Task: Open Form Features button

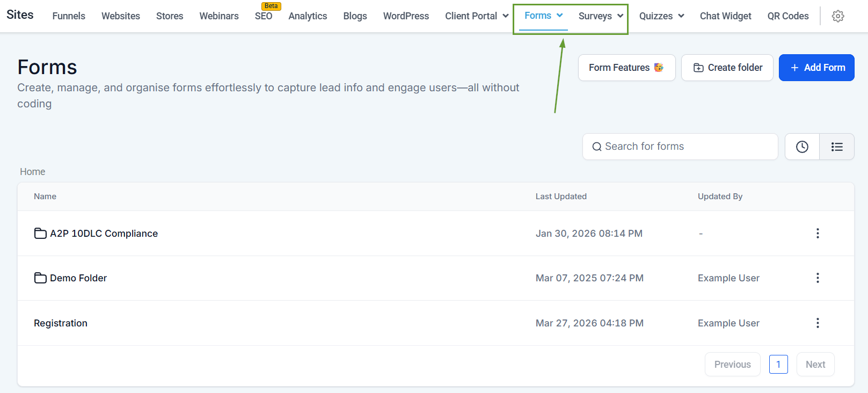Action: click(x=626, y=68)
